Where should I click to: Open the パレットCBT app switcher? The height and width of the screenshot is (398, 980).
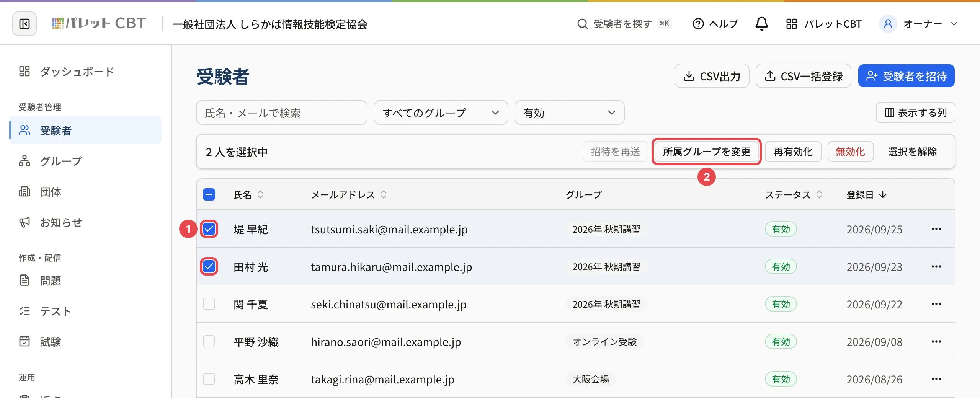(x=824, y=24)
